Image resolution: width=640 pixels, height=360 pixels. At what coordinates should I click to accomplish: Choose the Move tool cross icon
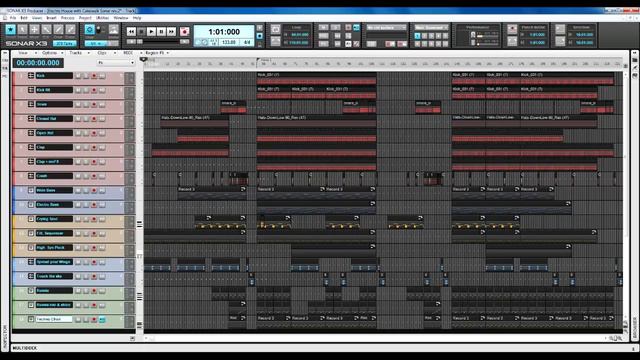(x=34, y=29)
